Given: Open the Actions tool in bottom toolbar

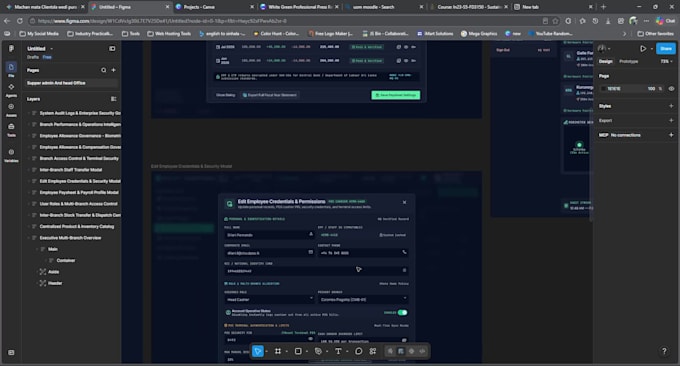Looking at the screenshot, I should click(373, 351).
